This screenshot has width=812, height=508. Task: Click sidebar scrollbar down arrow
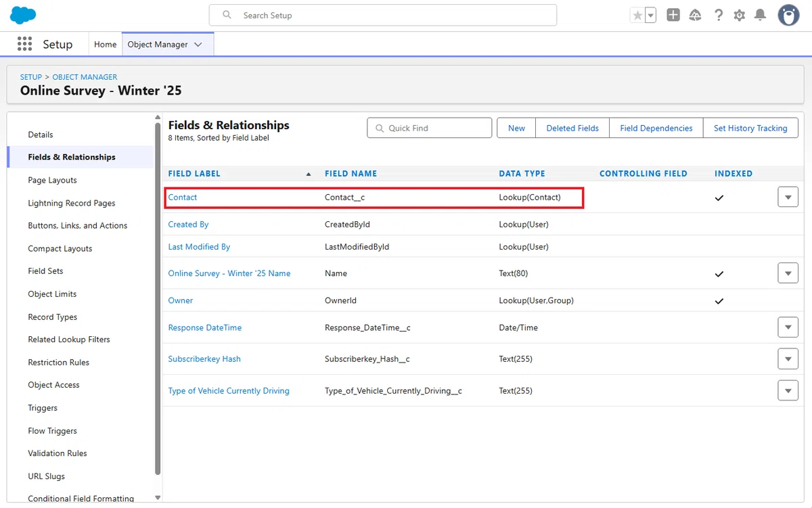158,498
